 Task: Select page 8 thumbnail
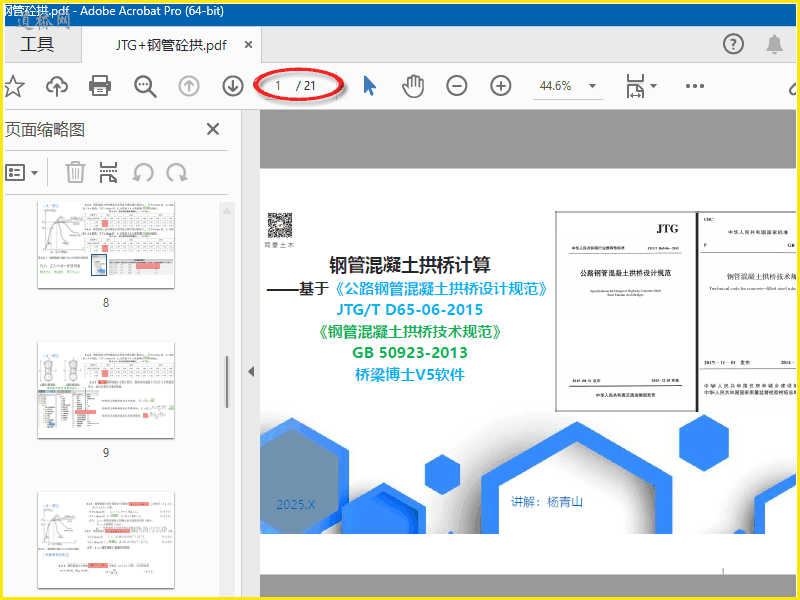coord(106,245)
